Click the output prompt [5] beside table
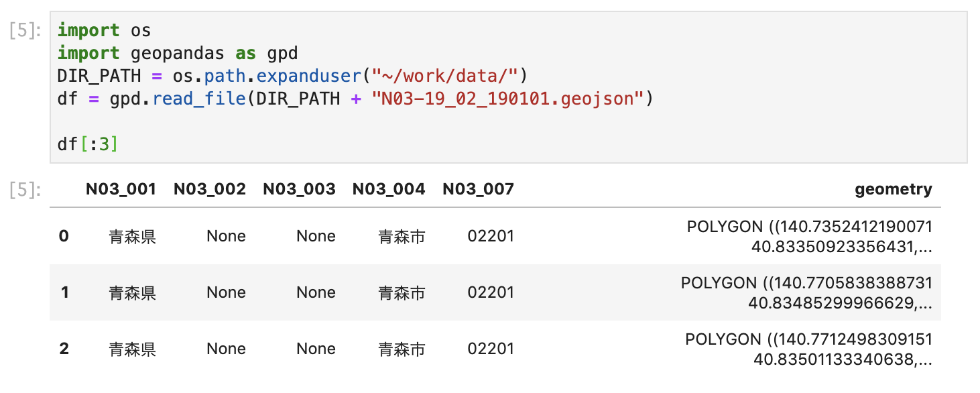This screenshot has height=393, width=980. coord(25,190)
